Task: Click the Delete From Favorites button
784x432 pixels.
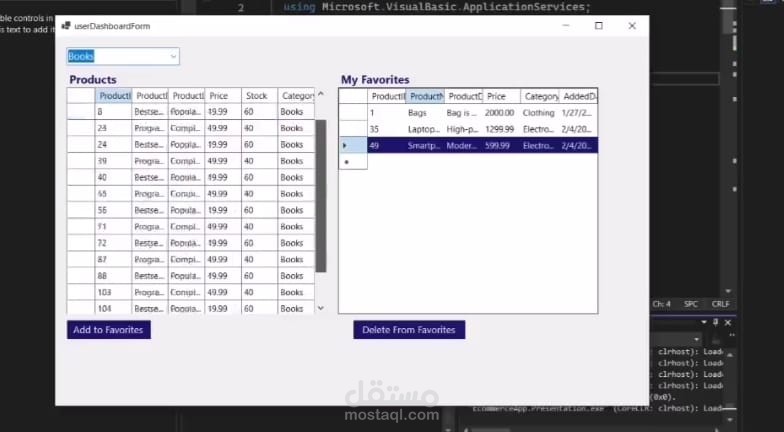Action: [409, 330]
